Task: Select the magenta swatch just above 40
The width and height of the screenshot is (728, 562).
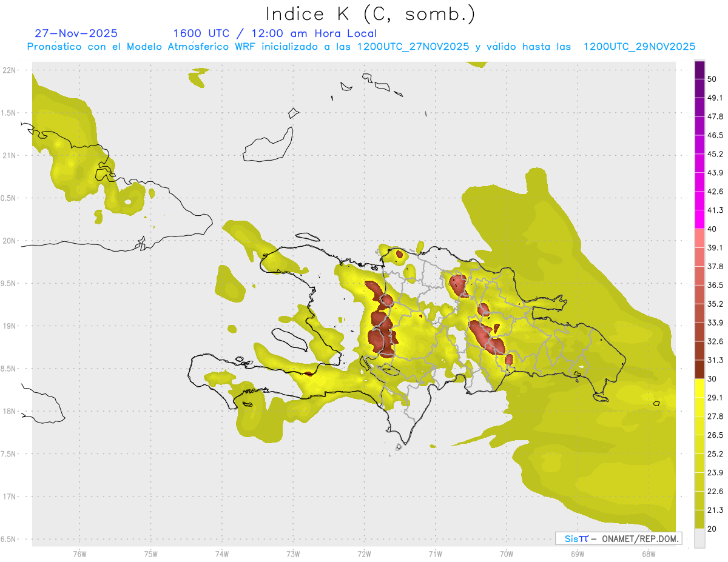Action: click(x=699, y=219)
